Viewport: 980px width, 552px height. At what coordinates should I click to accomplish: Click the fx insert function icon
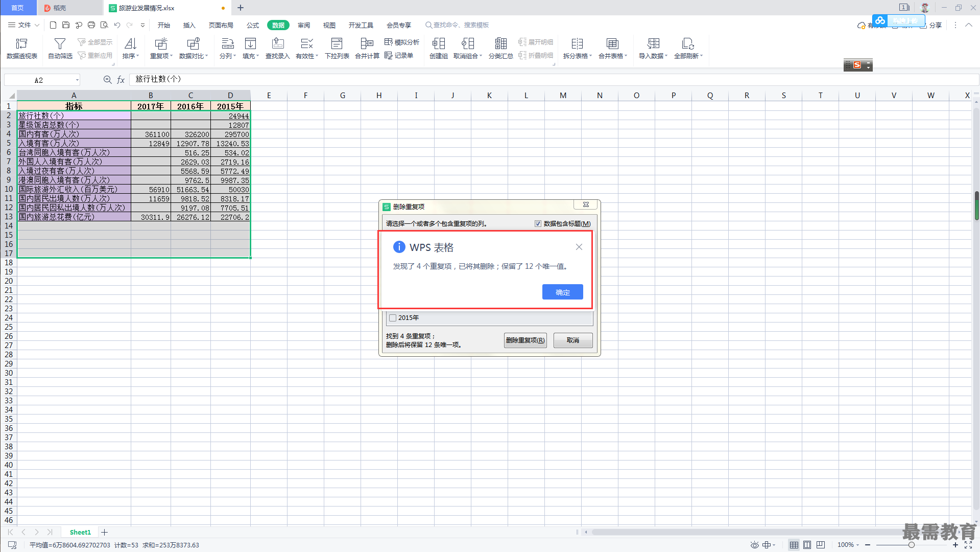click(x=121, y=80)
